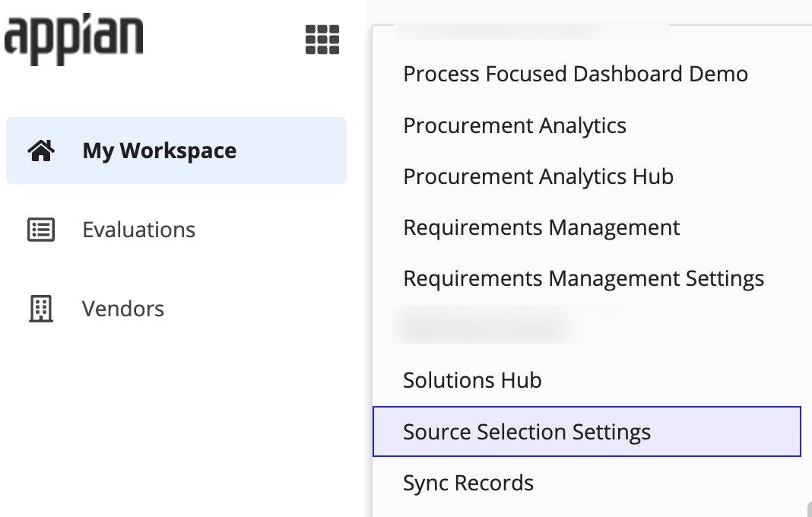Click the Evaluations list icon
812x517 pixels.
pos(41,230)
